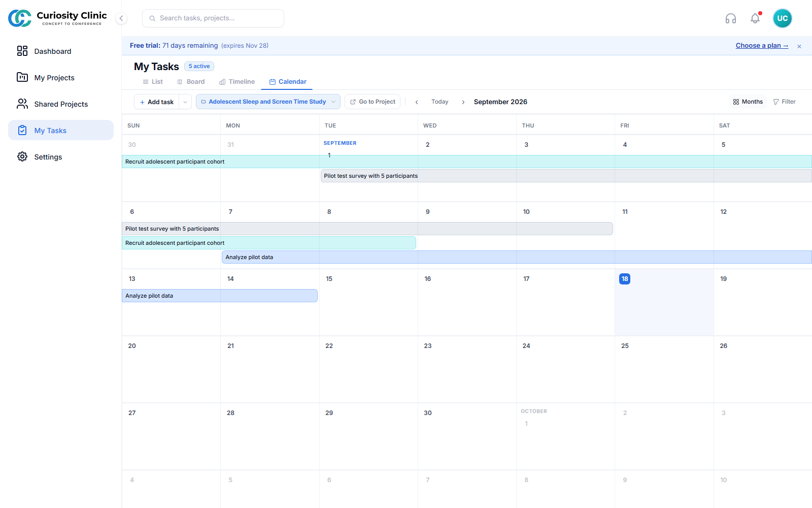
Task: Switch to the Board view tab
Action: tap(191, 82)
